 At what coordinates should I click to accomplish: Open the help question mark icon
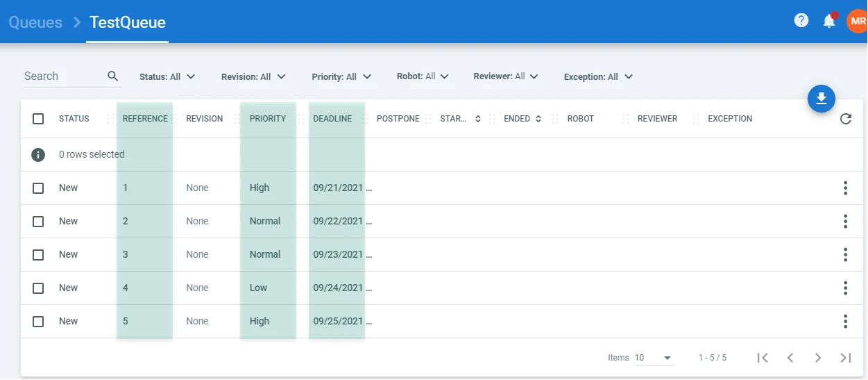point(801,21)
